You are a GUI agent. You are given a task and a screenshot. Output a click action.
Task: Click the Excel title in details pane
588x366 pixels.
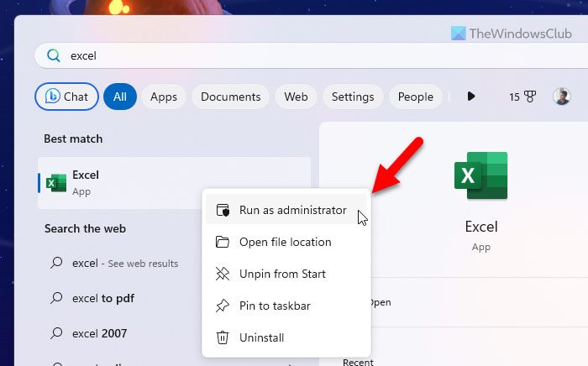coord(481,227)
